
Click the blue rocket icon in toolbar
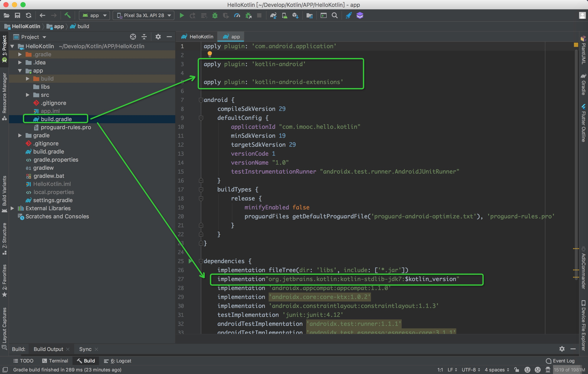(x=349, y=15)
